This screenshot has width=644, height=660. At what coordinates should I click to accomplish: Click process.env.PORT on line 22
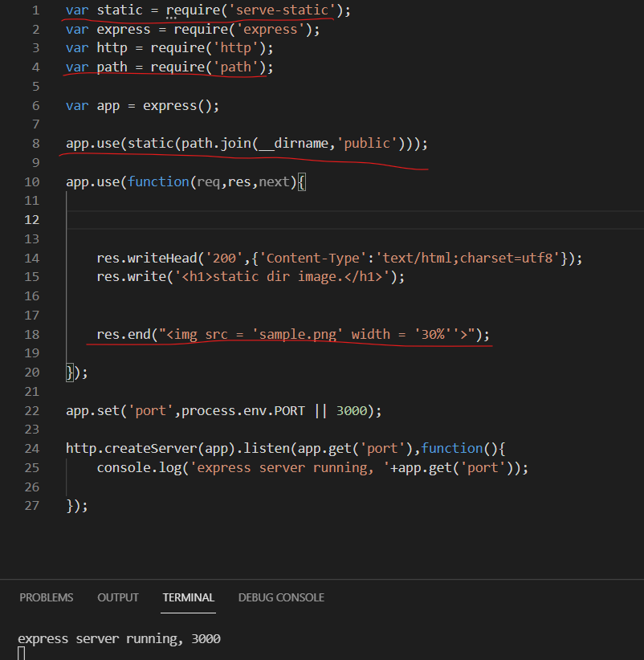coord(243,411)
